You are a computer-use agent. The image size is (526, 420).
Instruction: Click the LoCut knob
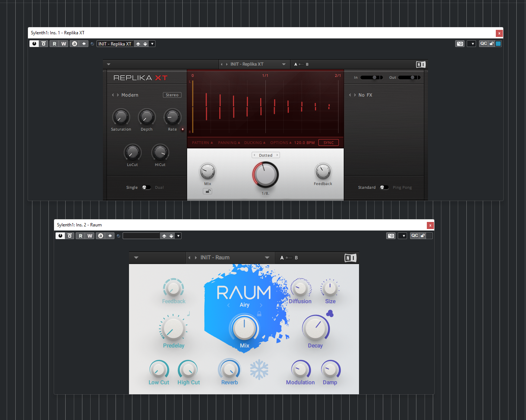(133, 153)
